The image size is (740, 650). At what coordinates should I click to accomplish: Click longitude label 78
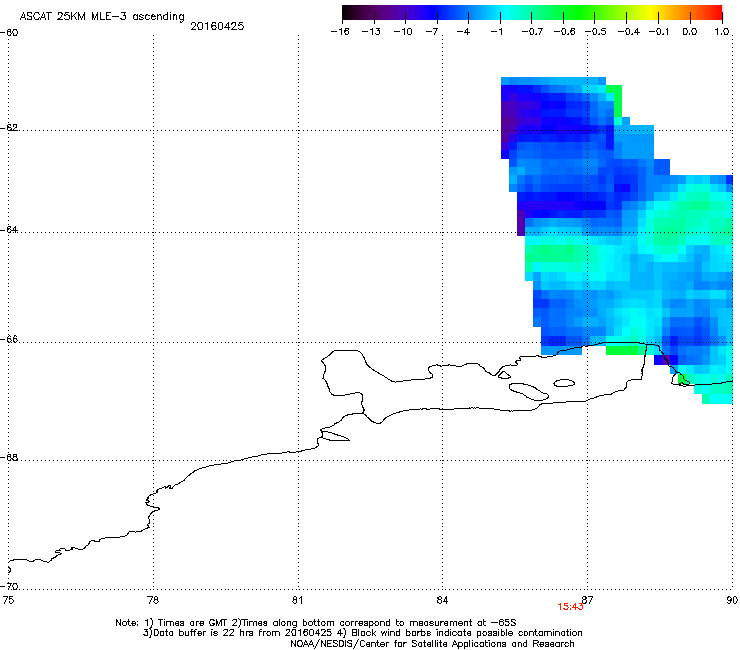(152, 600)
